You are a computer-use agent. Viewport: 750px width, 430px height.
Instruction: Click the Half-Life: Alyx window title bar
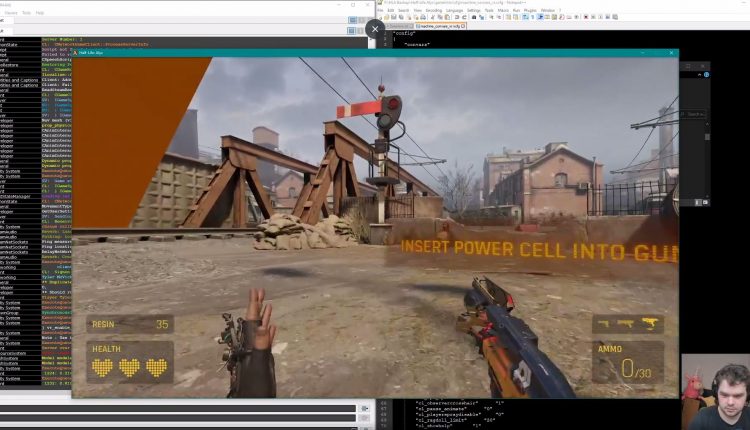375,53
